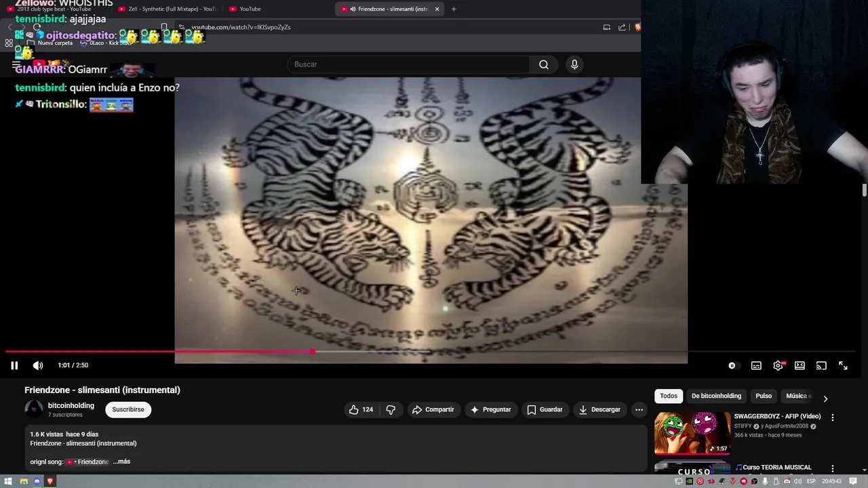The height and width of the screenshot is (488, 868).
Task: Mute the video with the speaker icon
Action: [38, 365]
